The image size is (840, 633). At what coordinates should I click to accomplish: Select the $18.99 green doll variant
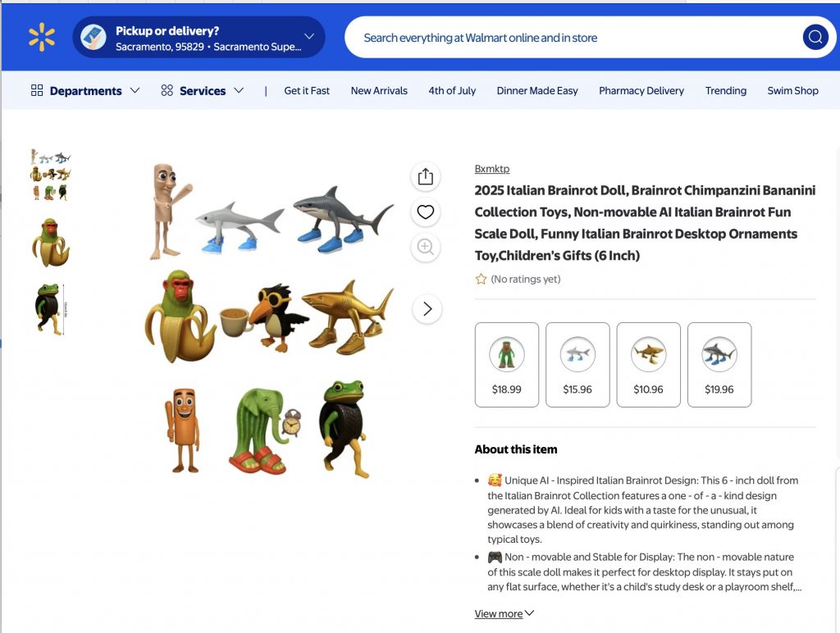click(506, 364)
